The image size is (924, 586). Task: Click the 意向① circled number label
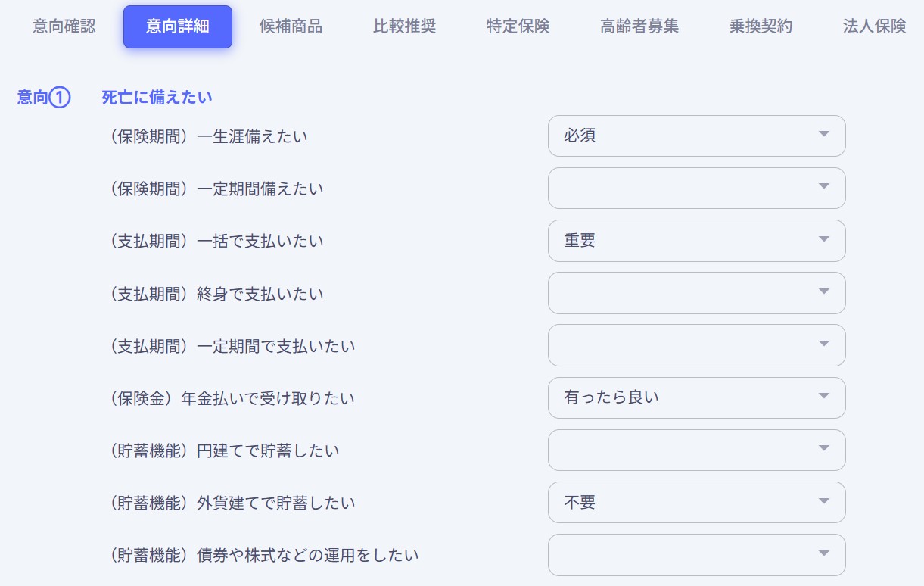[x=42, y=97]
